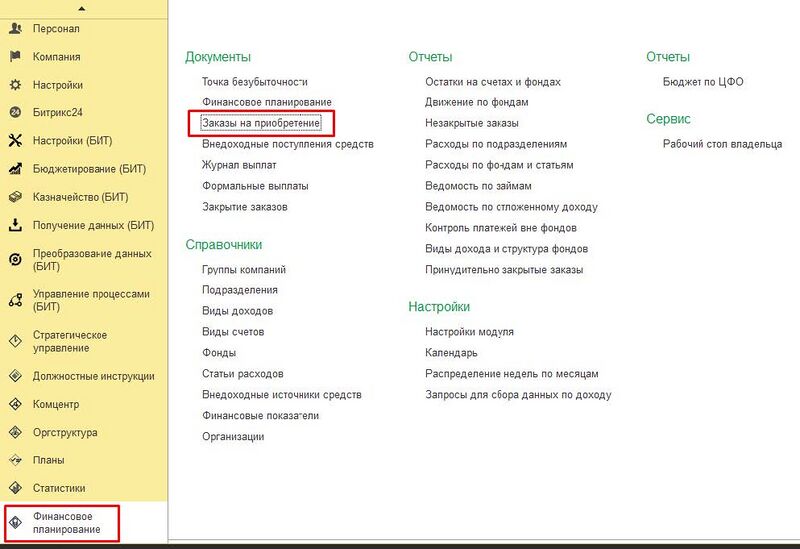
Task: Open Формальные выплаты
Action: (255, 186)
